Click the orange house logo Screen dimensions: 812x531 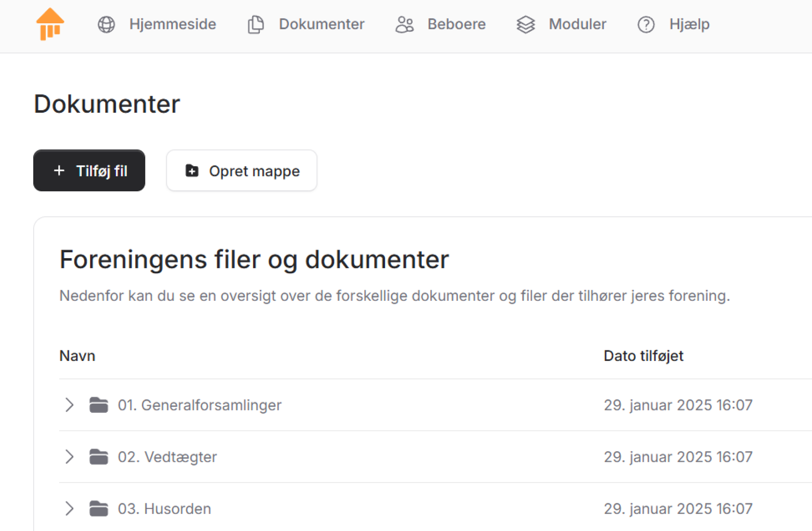(x=50, y=24)
